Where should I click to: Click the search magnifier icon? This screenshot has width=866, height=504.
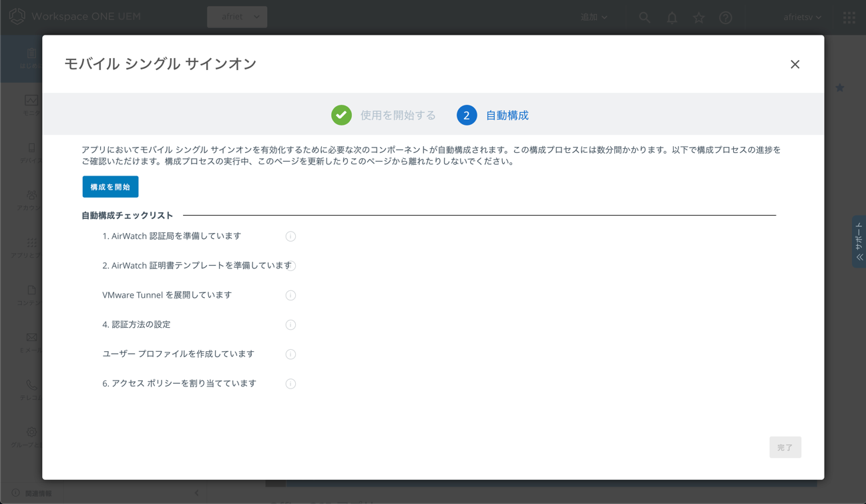[644, 17]
